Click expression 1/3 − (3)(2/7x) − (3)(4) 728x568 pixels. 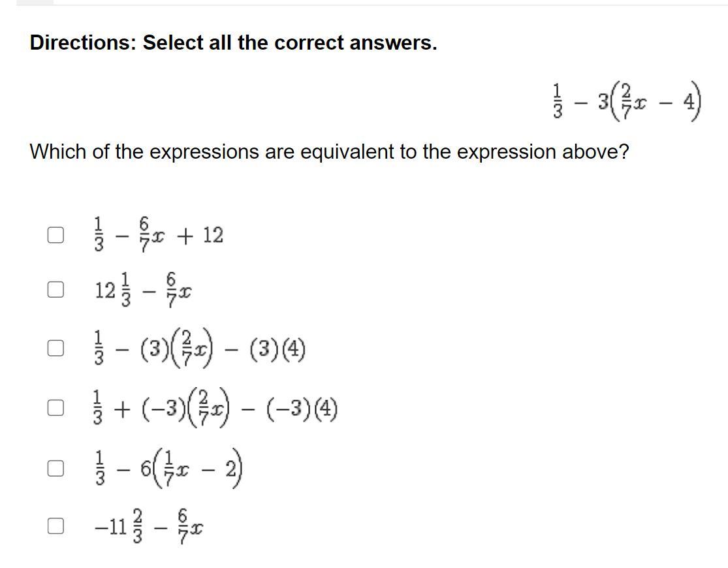198,349
